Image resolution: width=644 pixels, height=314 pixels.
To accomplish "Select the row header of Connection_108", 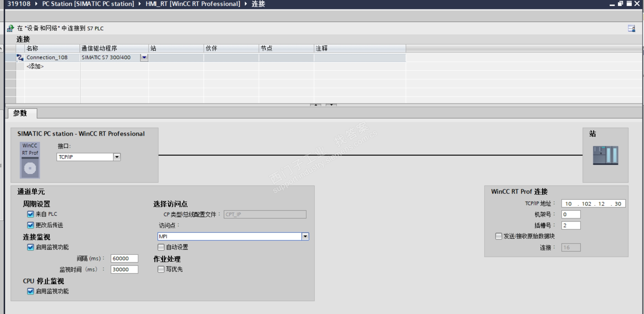I will (x=10, y=58).
